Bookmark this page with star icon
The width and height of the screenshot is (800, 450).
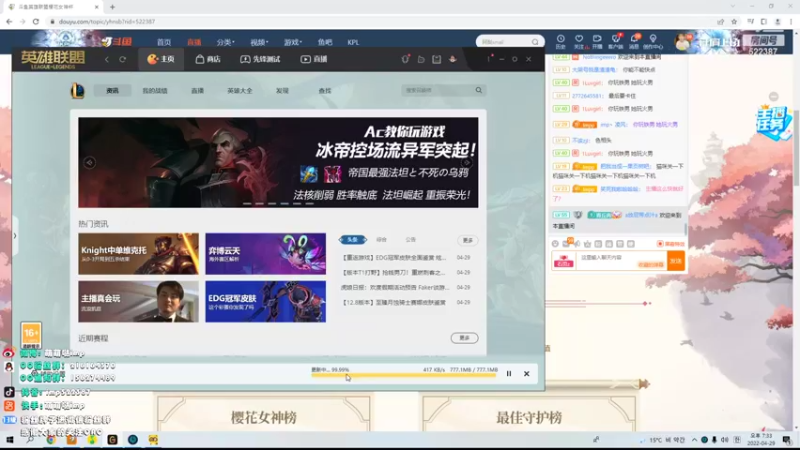point(734,21)
